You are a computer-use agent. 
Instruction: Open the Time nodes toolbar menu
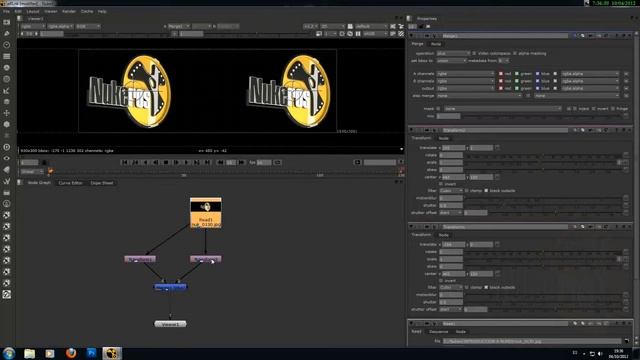click(7, 45)
